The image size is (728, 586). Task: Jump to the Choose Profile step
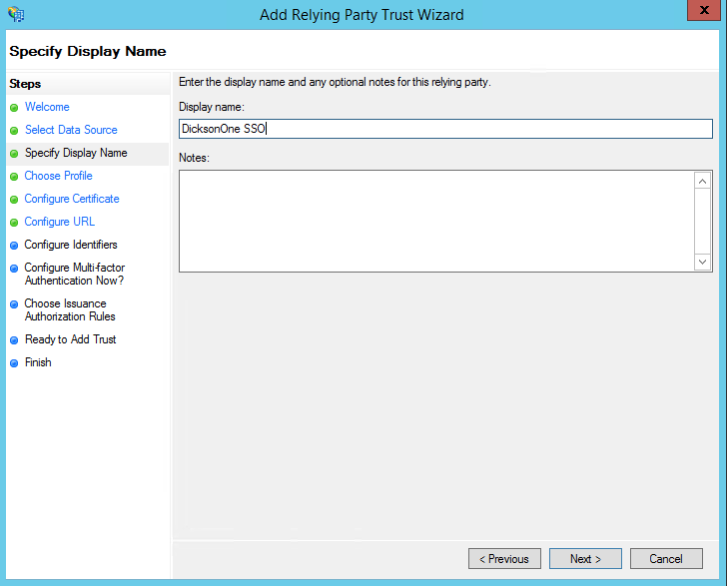[x=59, y=176]
